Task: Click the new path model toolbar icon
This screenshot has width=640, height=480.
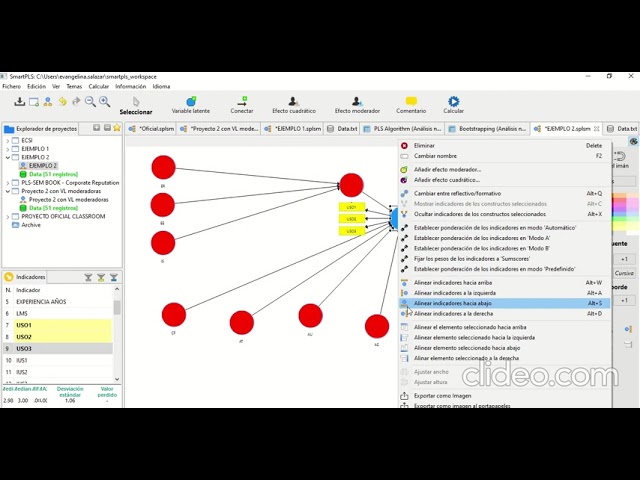Action: (x=48, y=102)
